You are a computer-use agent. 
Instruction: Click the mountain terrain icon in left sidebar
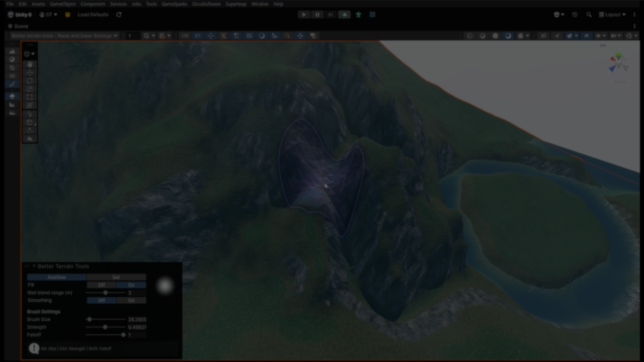pos(12,51)
